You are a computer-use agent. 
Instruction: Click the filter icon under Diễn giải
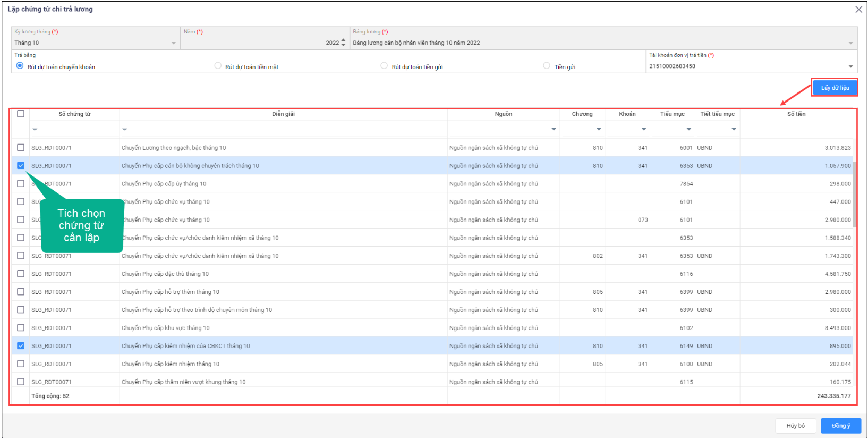[125, 129]
